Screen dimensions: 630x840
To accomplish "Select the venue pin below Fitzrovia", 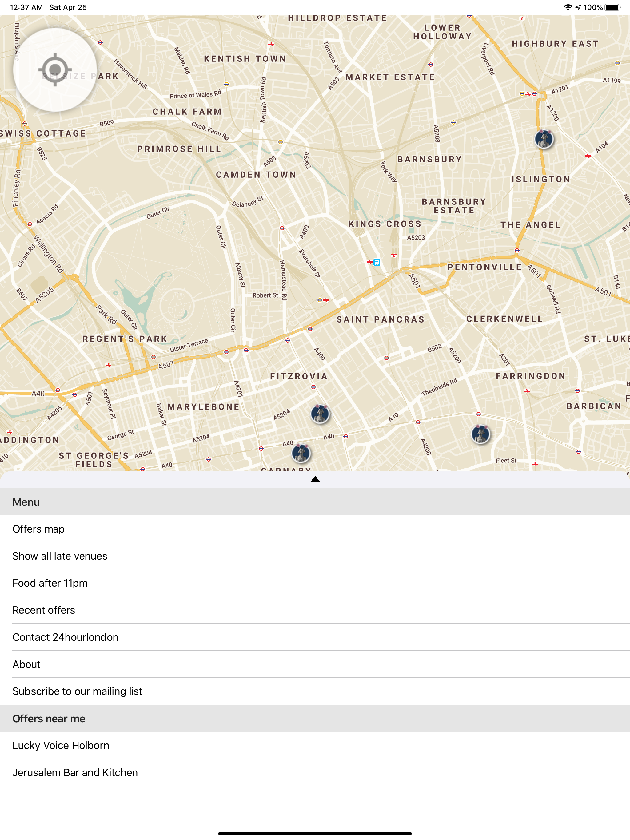I will point(320,414).
